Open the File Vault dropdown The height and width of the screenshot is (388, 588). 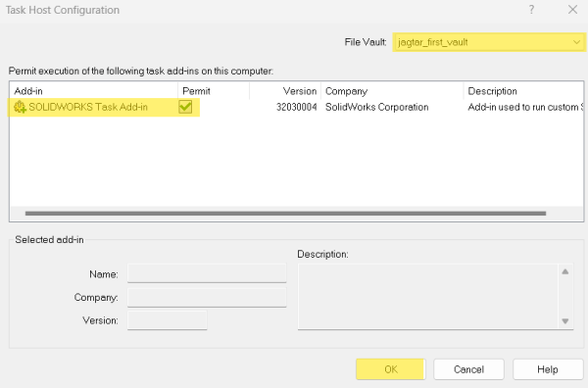pos(489,42)
